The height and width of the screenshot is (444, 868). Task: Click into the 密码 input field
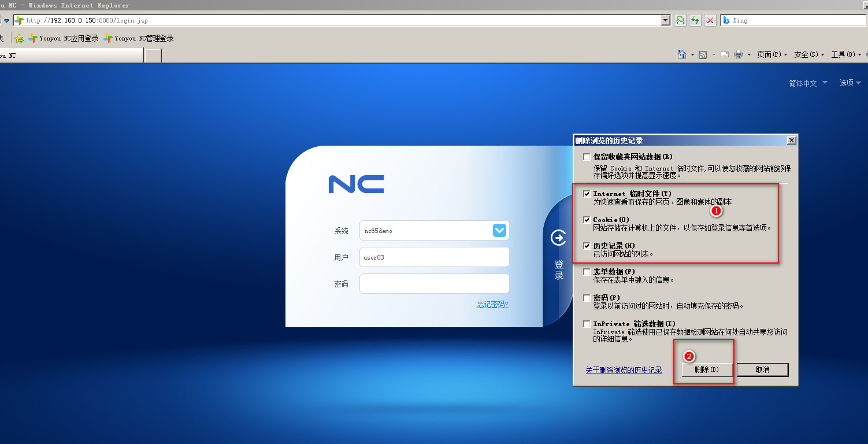434,284
